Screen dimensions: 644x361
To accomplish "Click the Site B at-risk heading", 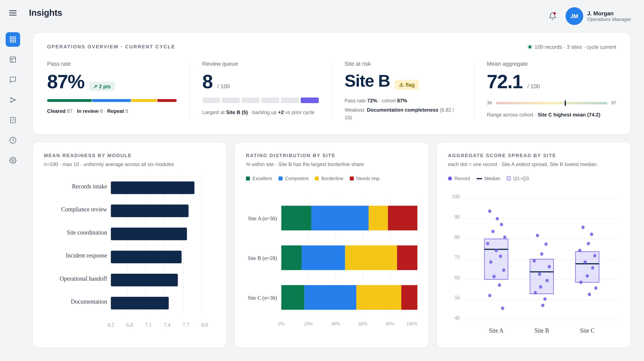I will (367, 81).
